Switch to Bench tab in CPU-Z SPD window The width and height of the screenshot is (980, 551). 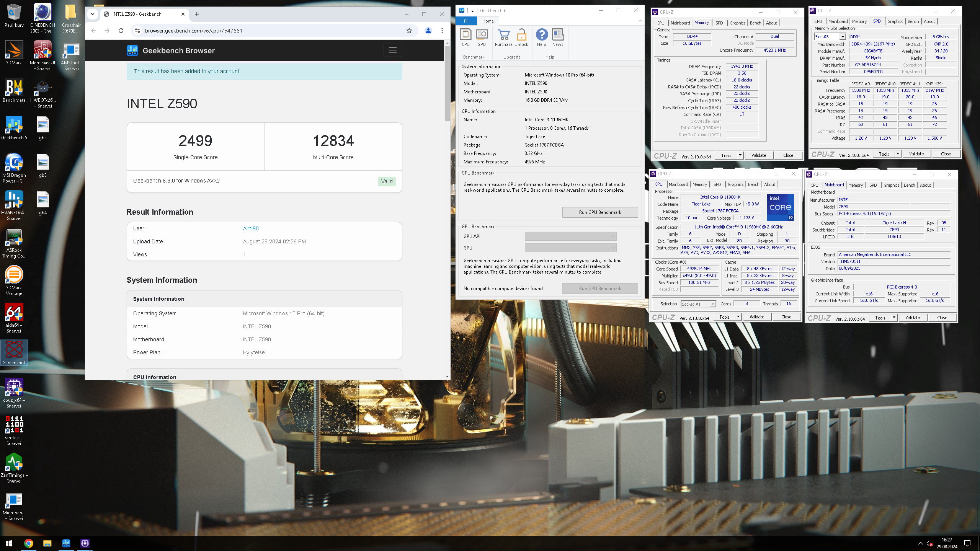pos(913,21)
